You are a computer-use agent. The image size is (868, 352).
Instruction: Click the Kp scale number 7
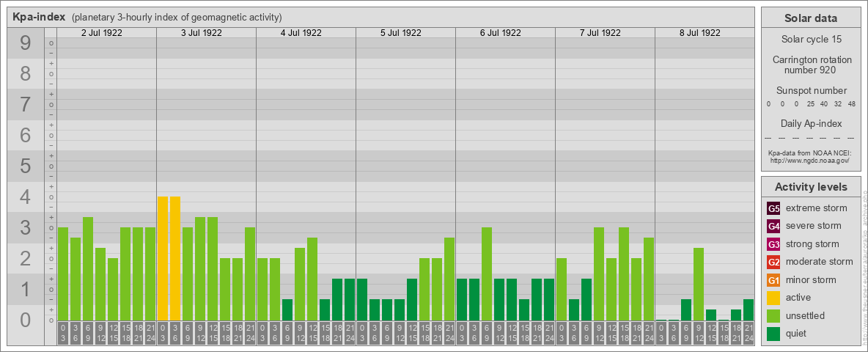point(26,104)
